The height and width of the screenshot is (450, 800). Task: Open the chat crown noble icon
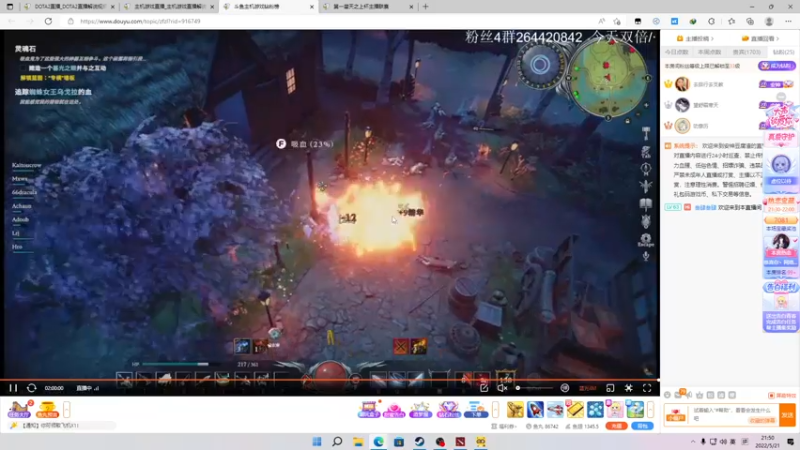[699, 395]
